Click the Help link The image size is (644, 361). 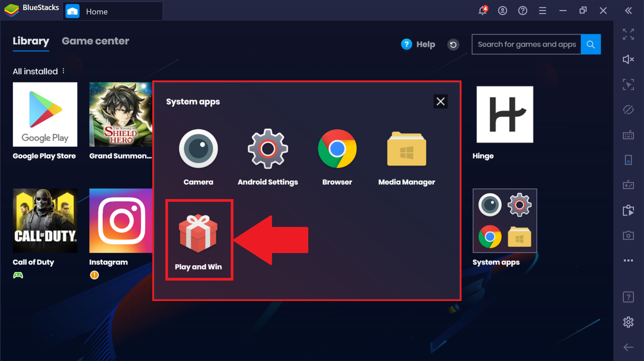(x=418, y=44)
